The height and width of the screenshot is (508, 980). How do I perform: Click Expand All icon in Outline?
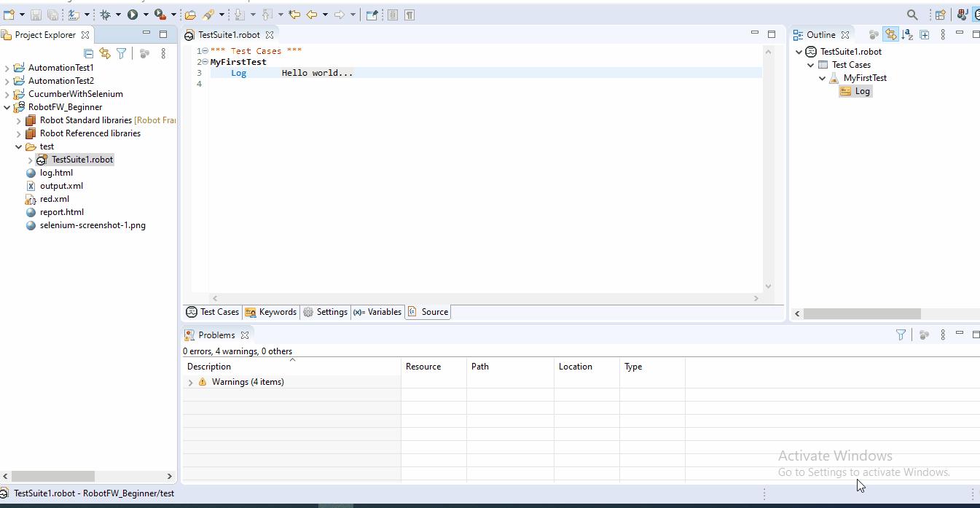tap(925, 34)
